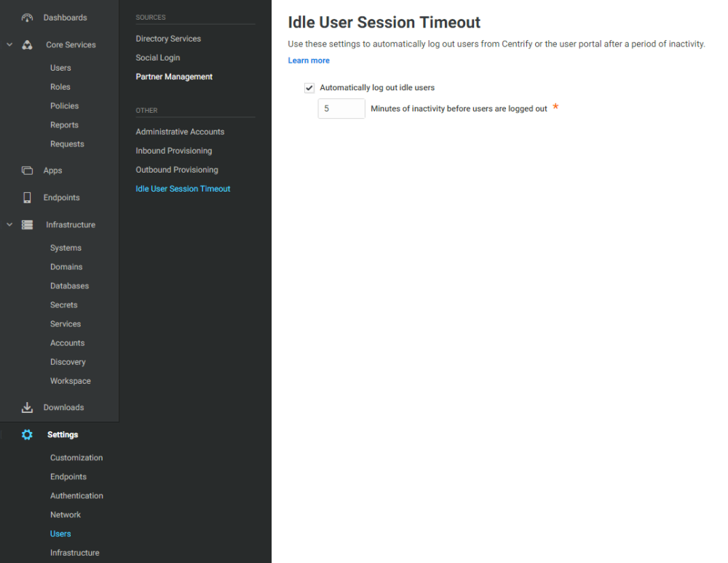Collapse the Core Services section chevron
The image size is (728, 563).
[x=9, y=45]
